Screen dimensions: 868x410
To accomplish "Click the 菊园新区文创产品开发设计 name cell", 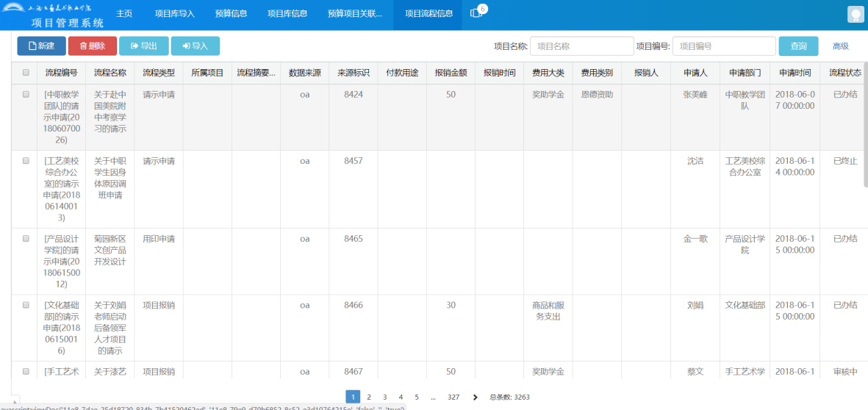I will pyautogui.click(x=110, y=250).
